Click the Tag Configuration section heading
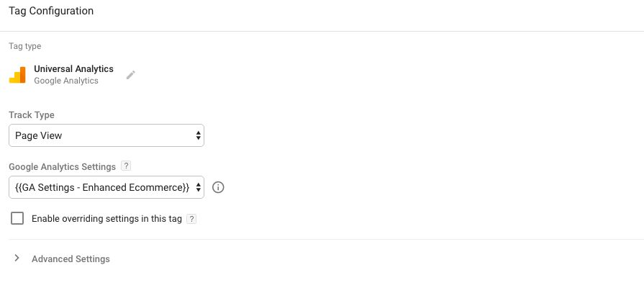The width and height of the screenshot is (644, 283). [x=51, y=11]
